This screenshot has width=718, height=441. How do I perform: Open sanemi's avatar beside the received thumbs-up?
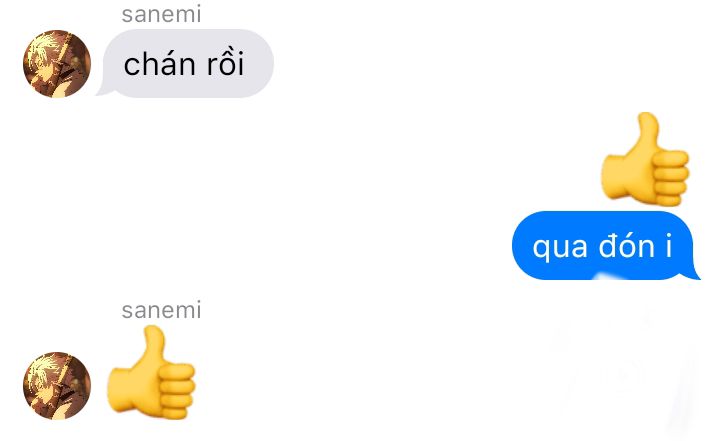(57, 386)
